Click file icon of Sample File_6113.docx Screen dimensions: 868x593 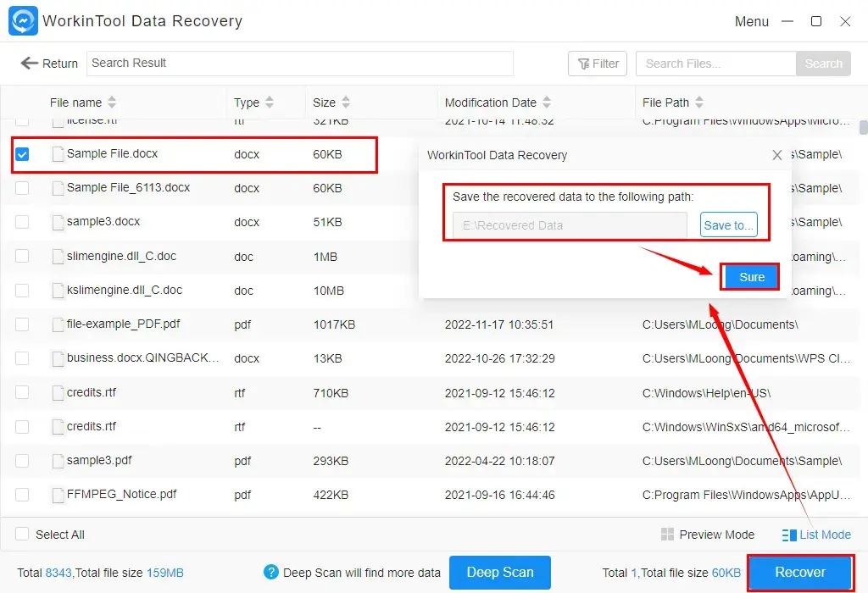[x=58, y=188]
